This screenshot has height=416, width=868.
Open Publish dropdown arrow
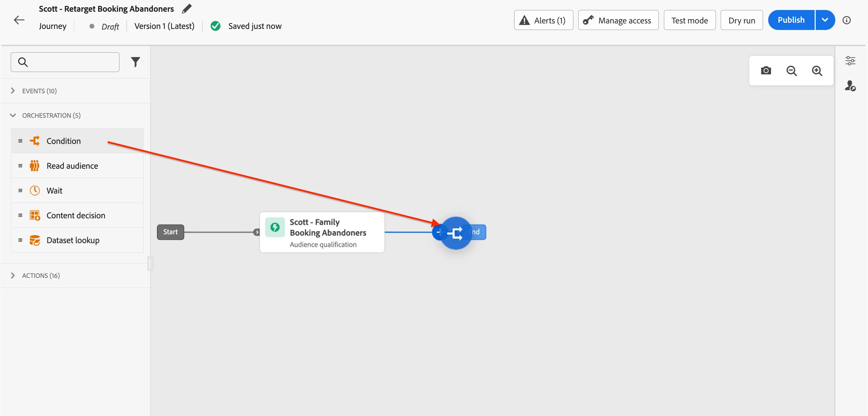click(825, 20)
